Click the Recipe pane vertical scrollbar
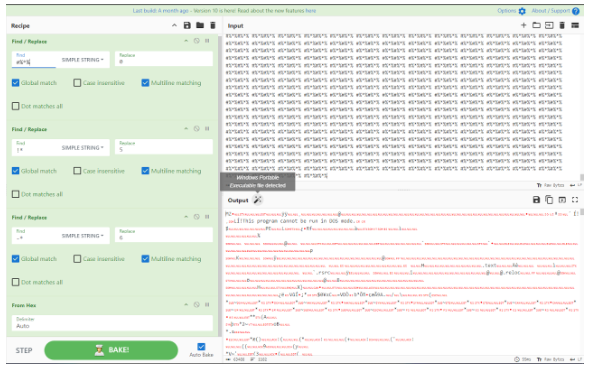Screen dimensions: 591x369 (x=220, y=185)
